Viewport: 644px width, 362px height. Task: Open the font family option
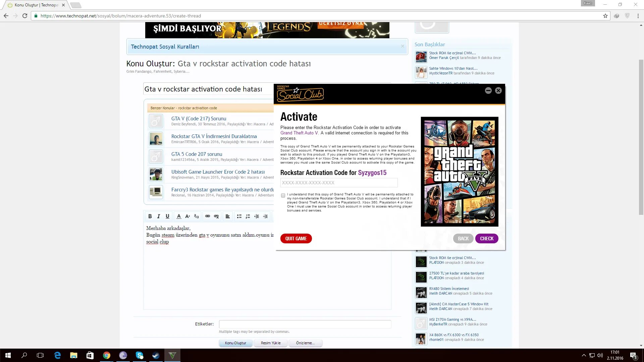click(196, 216)
